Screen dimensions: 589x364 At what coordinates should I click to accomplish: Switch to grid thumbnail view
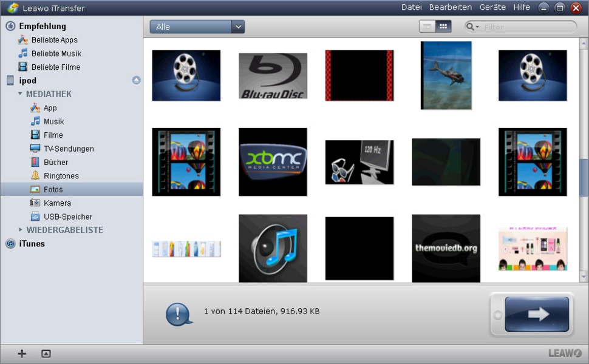pyautogui.click(x=443, y=26)
